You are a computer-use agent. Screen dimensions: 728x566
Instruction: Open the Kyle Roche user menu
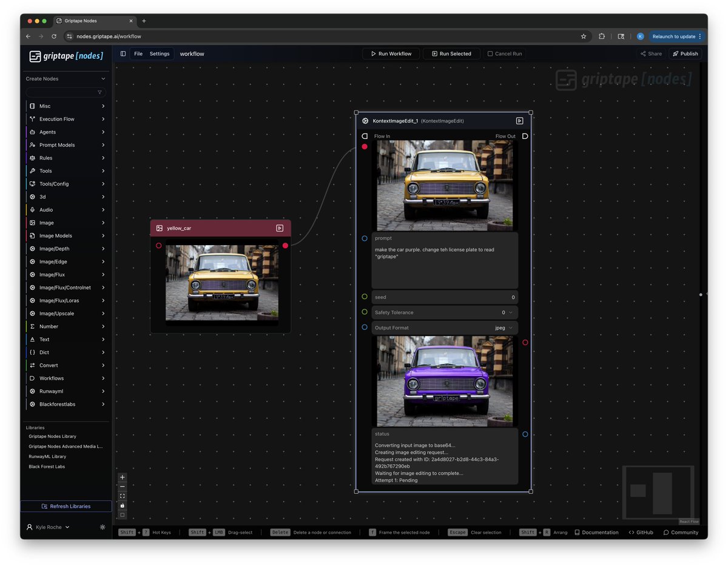48,527
